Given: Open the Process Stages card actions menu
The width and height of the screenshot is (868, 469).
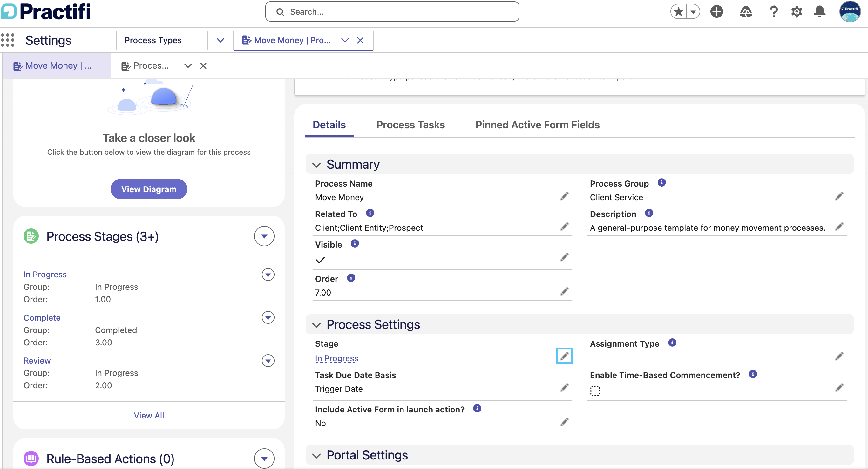Looking at the screenshot, I should coord(264,236).
